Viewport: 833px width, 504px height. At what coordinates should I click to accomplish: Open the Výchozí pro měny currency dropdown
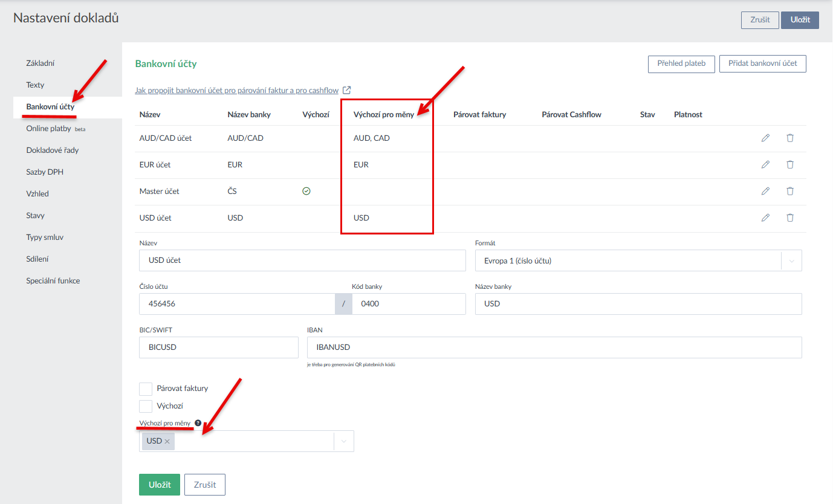point(343,441)
